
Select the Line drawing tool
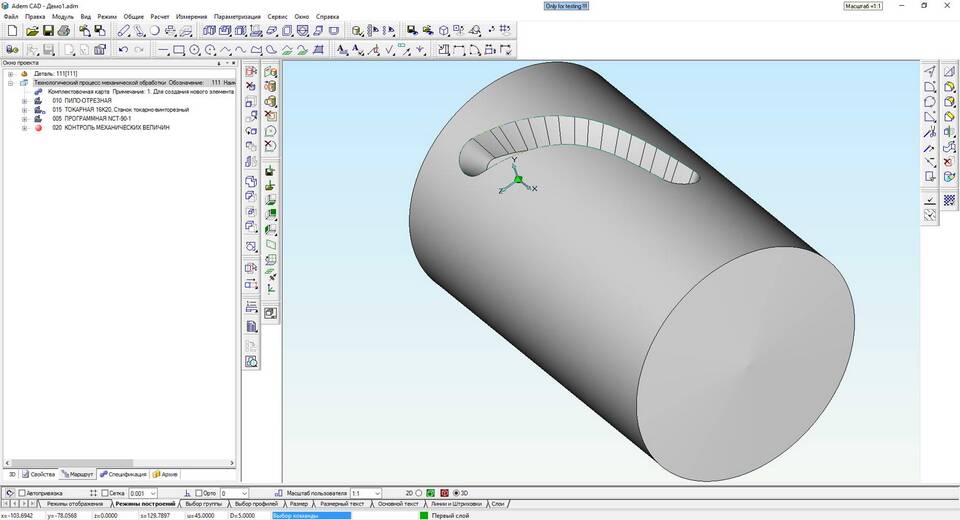pos(163,50)
